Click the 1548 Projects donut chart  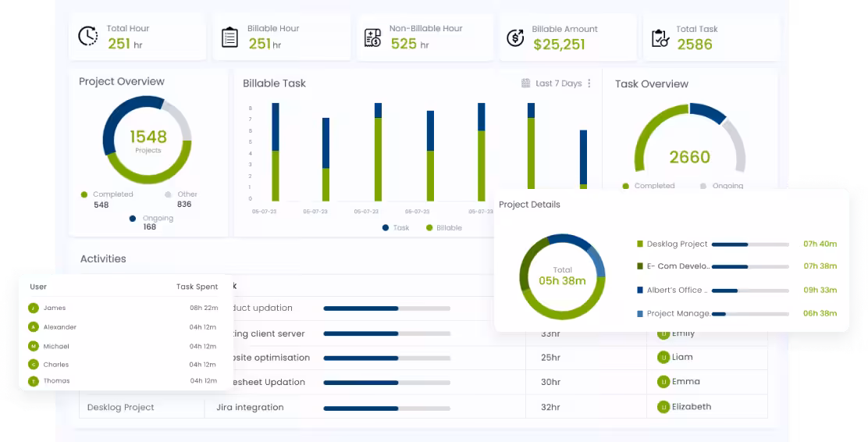147,140
